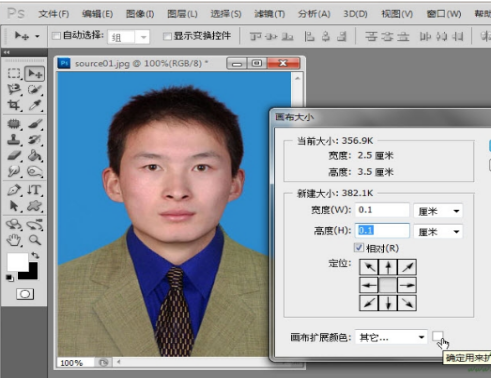Select the Type tool
Screen dimensions: 492x378
[x=35, y=190]
